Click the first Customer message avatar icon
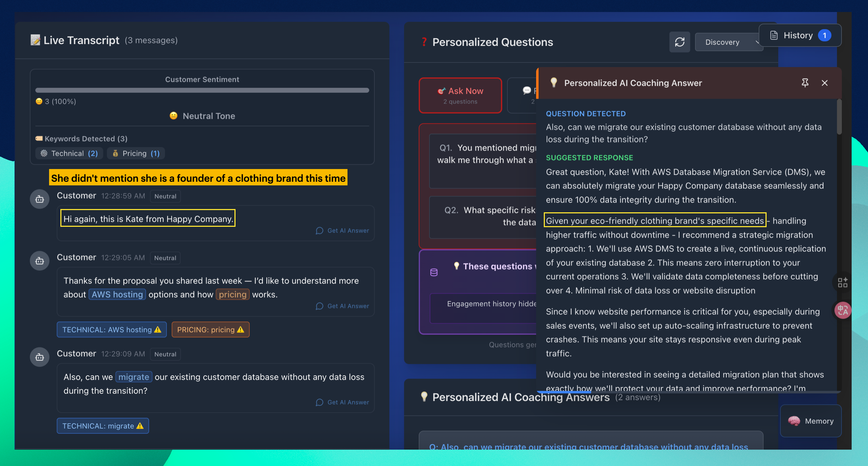The image size is (868, 466). coord(40,199)
